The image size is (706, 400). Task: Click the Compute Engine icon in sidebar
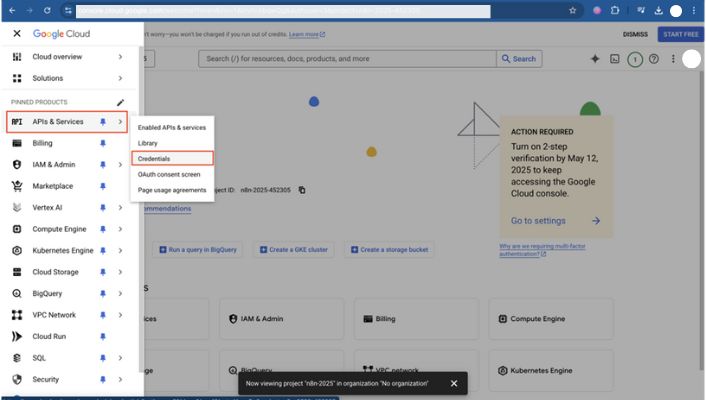click(17, 229)
